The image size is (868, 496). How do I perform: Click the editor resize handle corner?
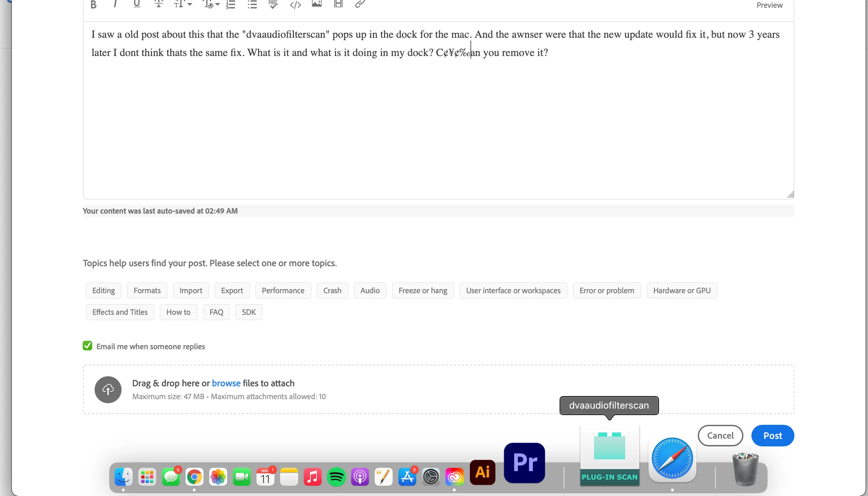coord(791,194)
